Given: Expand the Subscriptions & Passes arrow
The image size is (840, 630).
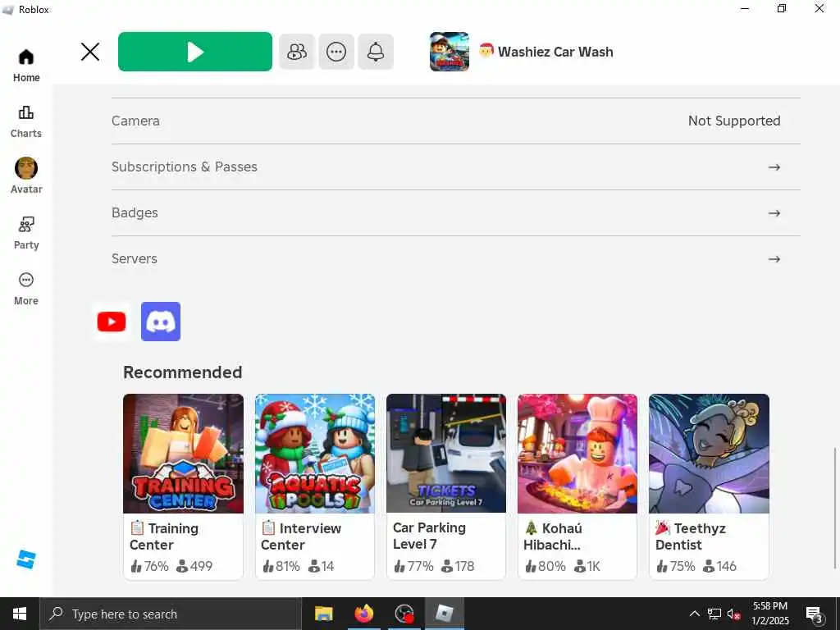Looking at the screenshot, I should click(x=774, y=167).
